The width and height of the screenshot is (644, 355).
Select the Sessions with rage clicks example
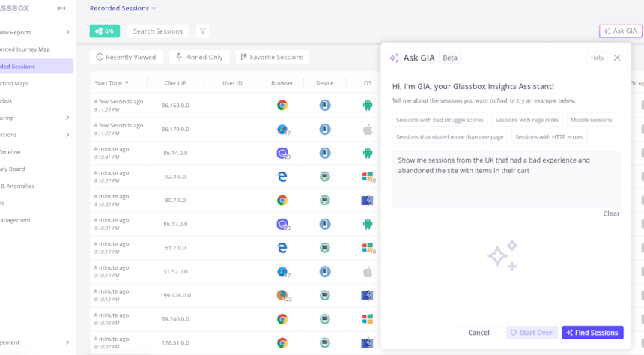(526, 120)
